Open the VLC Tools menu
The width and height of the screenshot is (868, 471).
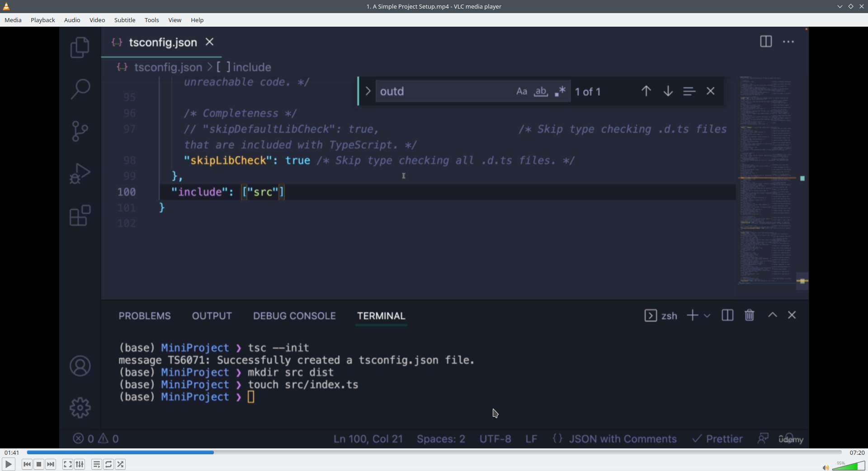152,20
